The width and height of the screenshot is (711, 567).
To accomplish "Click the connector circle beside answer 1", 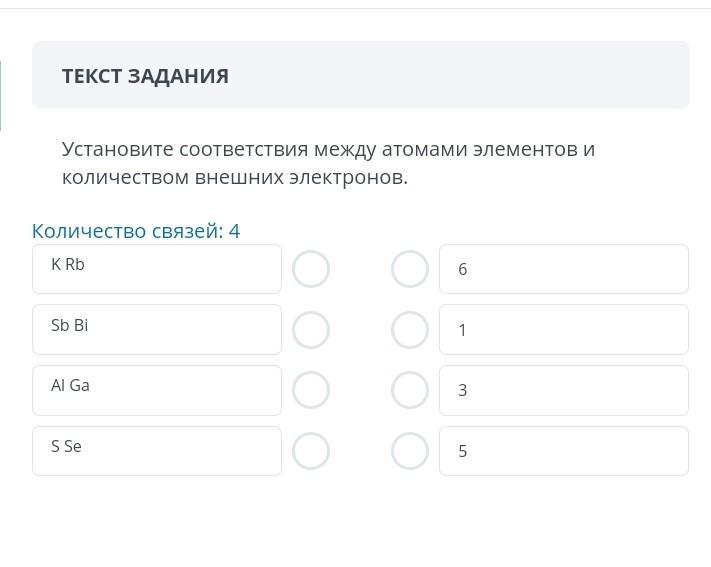I will click(409, 330).
